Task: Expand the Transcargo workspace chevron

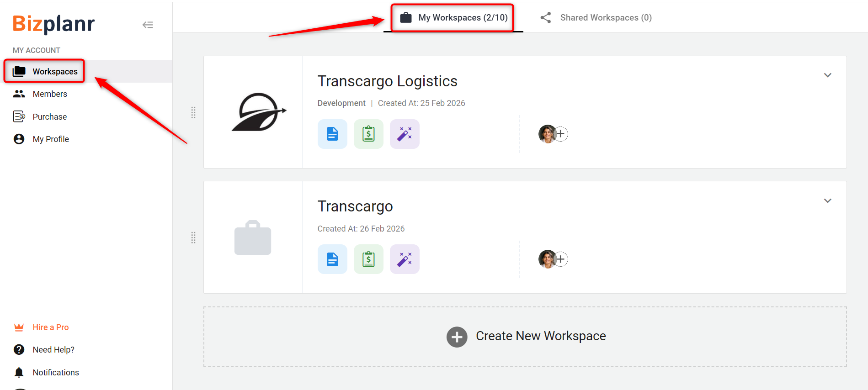Action: (x=827, y=200)
